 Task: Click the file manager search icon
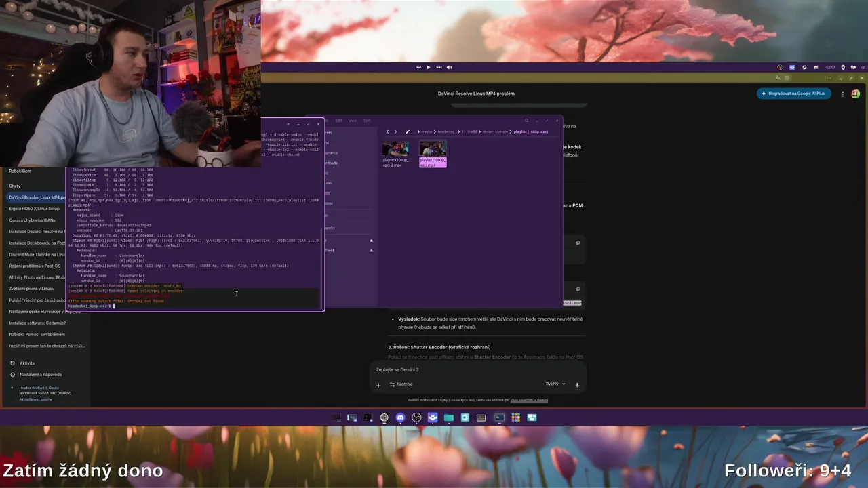(526, 121)
